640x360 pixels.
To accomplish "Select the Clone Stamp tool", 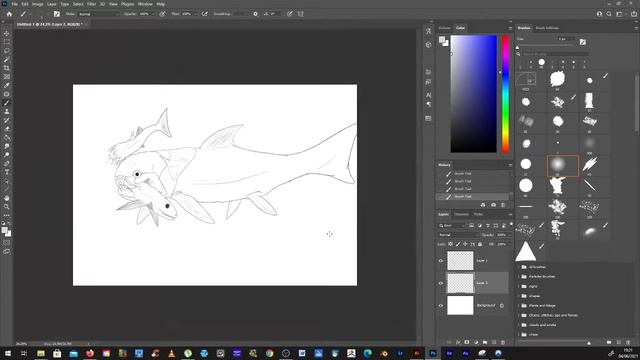I will [x=7, y=111].
